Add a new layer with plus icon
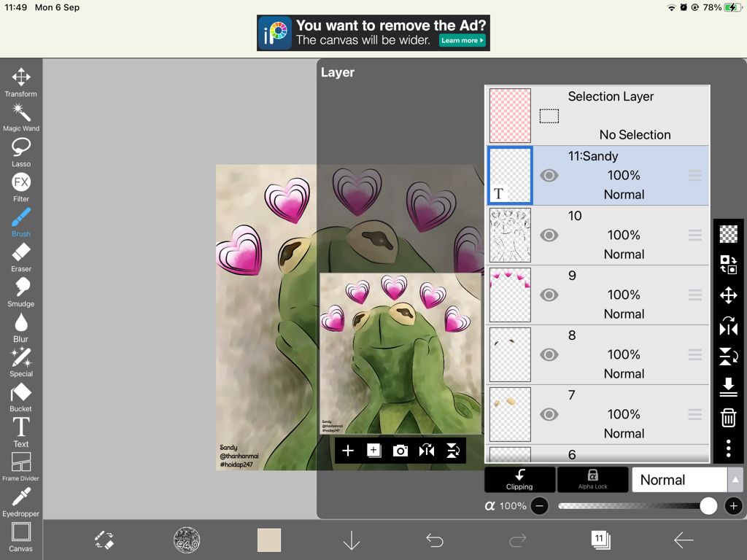747x560 pixels. pyautogui.click(x=348, y=451)
